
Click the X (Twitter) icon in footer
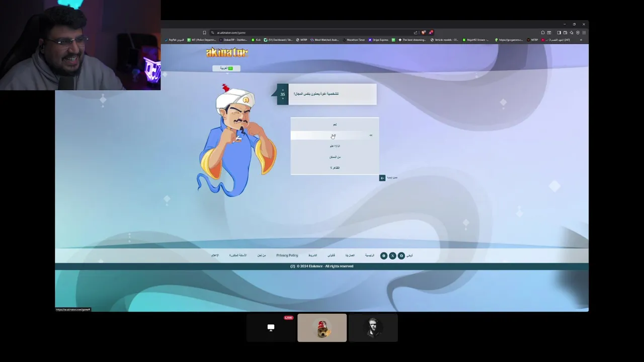[392, 256]
